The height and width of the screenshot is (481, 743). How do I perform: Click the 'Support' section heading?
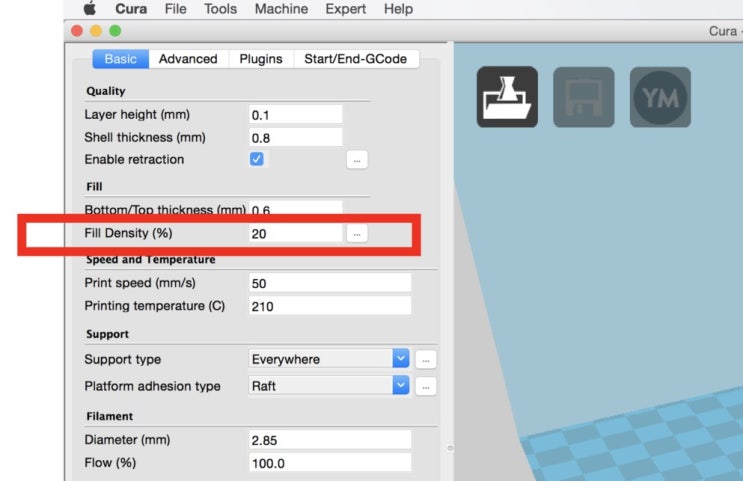click(x=107, y=334)
